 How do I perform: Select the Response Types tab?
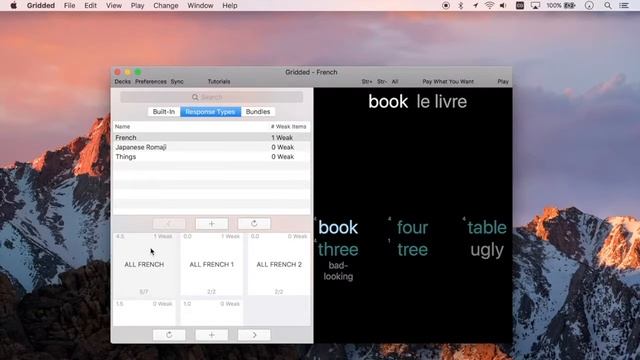210,112
